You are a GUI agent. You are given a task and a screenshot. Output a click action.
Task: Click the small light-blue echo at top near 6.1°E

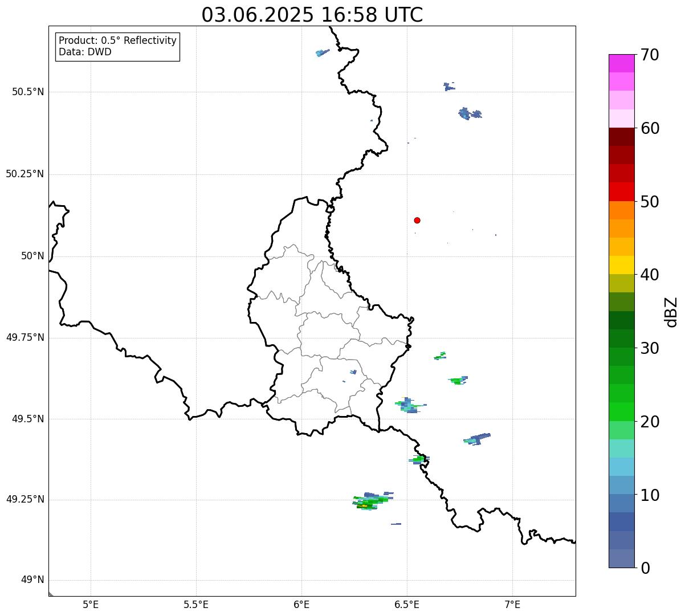[323, 53]
